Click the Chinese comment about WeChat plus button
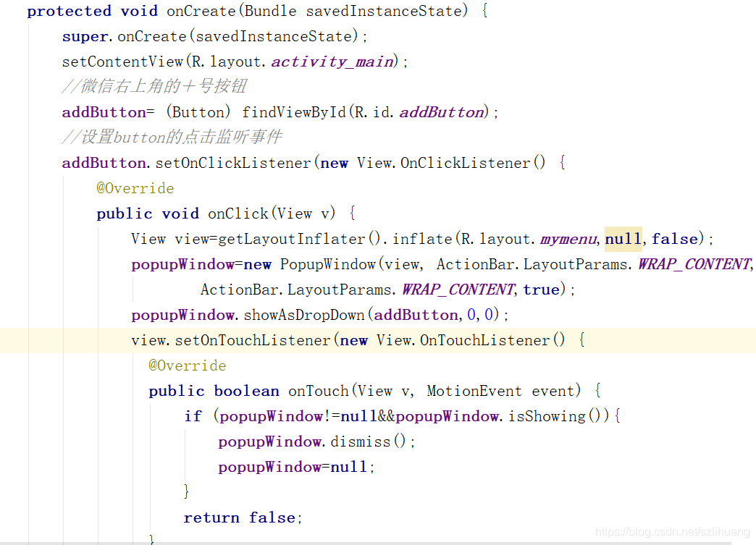 click(154, 87)
